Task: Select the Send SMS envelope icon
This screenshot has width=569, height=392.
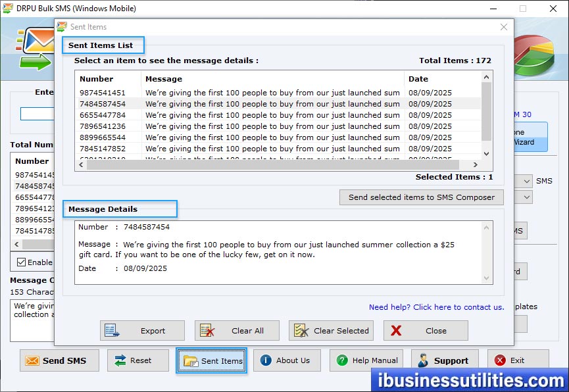Action: [32, 360]
